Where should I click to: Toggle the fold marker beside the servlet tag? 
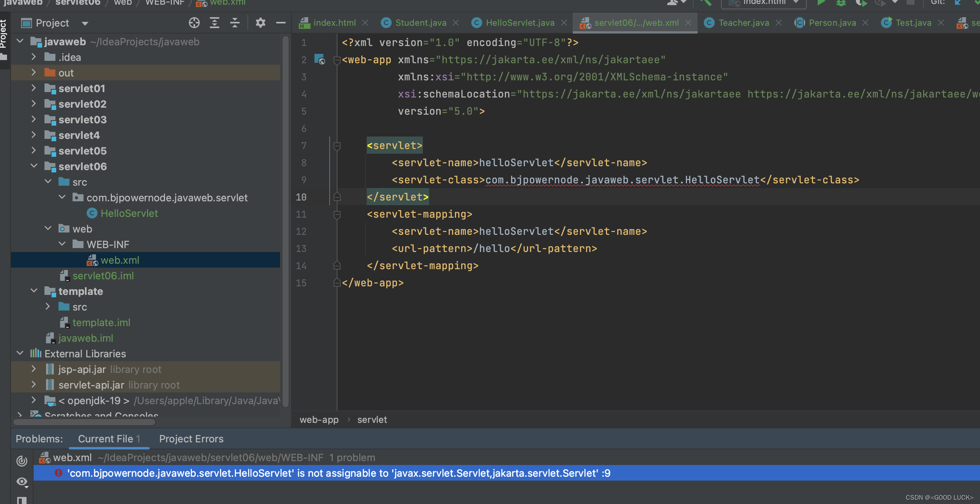pos(337,146)
